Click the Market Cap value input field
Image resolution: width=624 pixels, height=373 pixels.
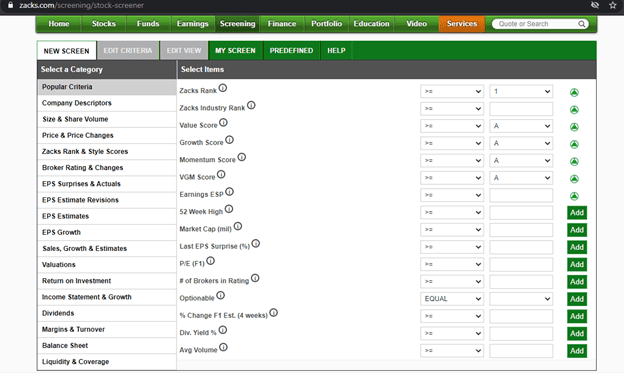click(x=521, y=230)
